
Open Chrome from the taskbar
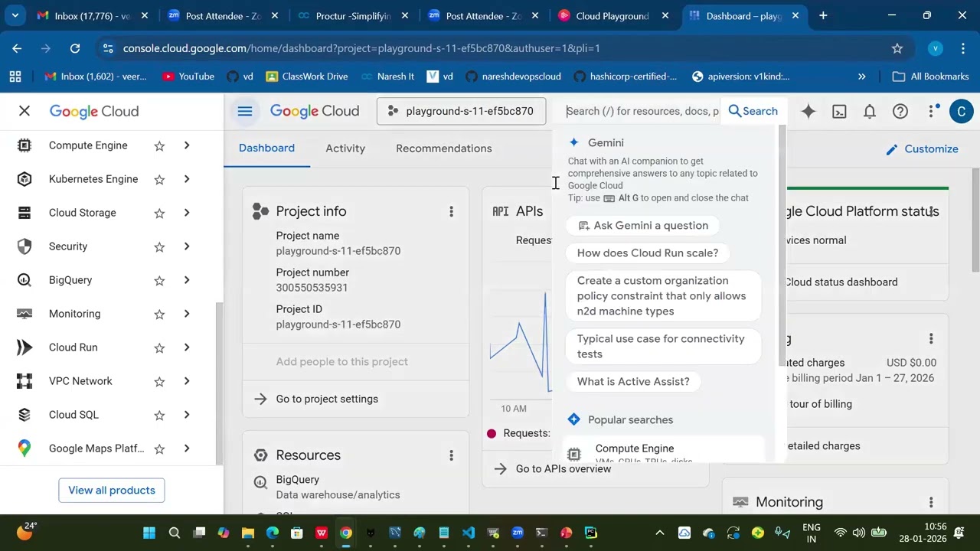click(346, 533)
